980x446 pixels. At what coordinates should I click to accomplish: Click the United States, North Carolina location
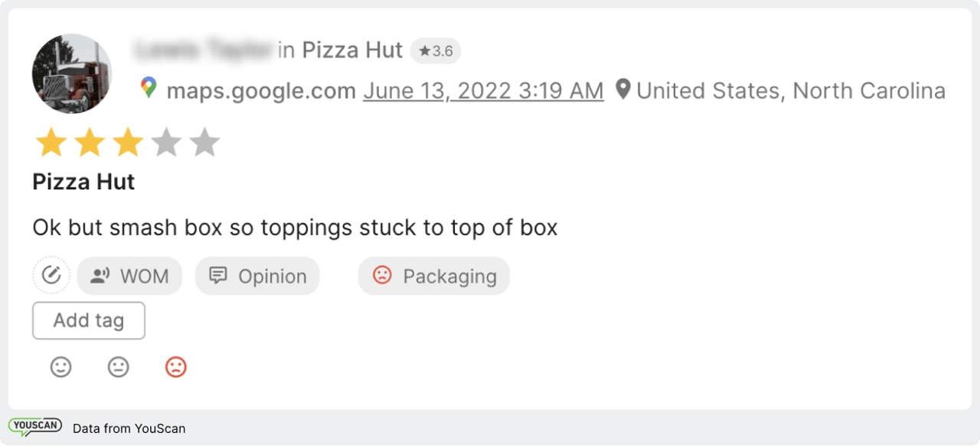(x=791, y=91)
